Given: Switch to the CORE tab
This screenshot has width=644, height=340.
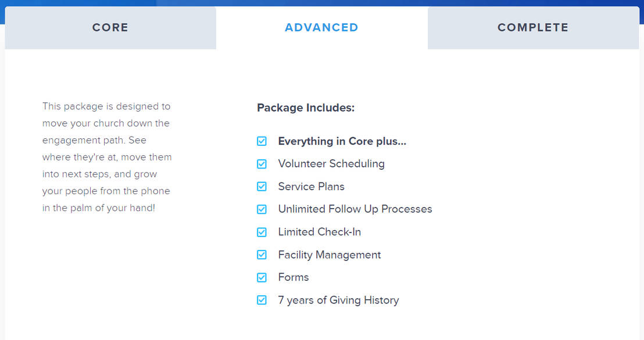Looking at the screenshot, I should [110, 27].
